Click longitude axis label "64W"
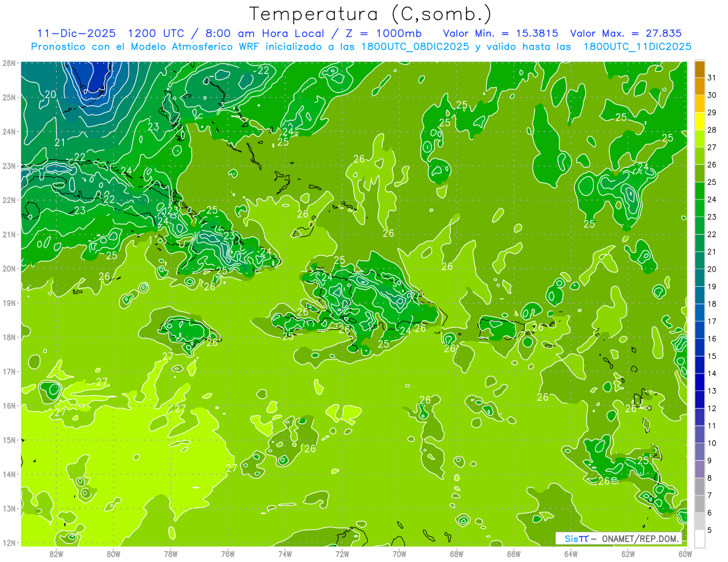The height and width of the screenshot is (562, 728). pos(570,554)
